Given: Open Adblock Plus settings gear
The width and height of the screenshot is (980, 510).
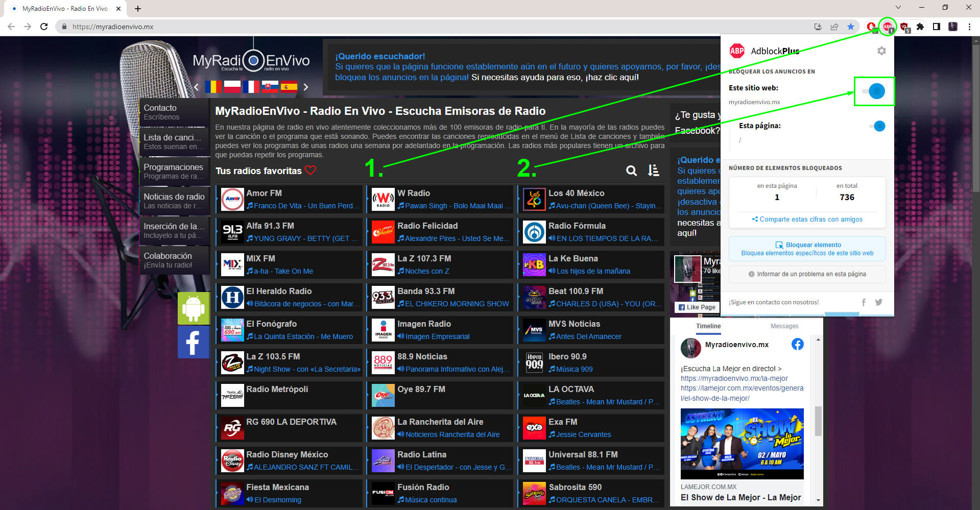Looking at the screenshot, I should pyautogui.click(x=881, y=51).
